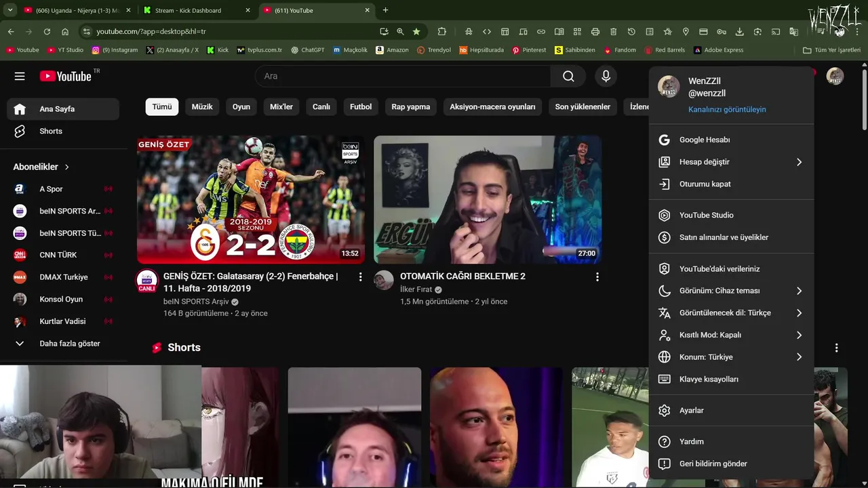Click the YouTube logo
Viewport: 868px width, 488px height.
tap(65, 76)
